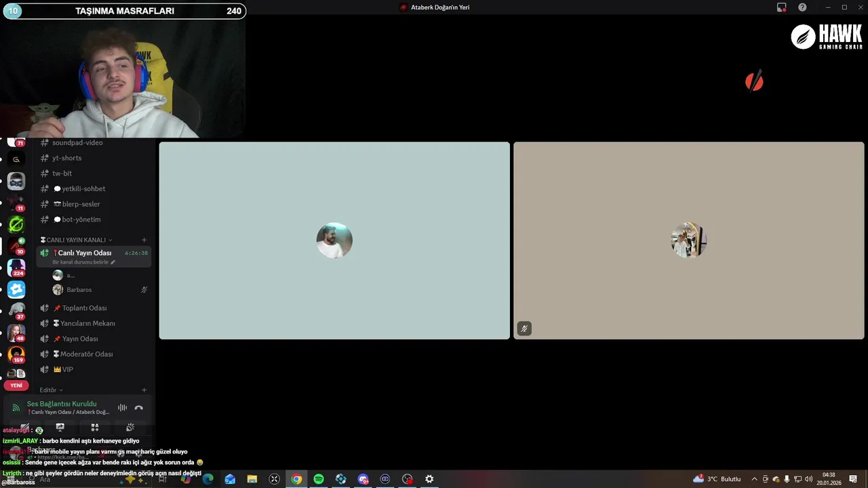Open Outlook mail from taskbar
Screen dimensions: 868x488
point(230,479)
